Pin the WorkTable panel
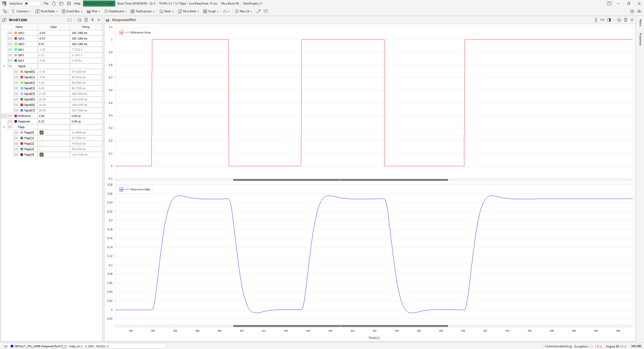The width and height of the screenshot is (644, 349). pyautogui.click(x=92, y=20)
